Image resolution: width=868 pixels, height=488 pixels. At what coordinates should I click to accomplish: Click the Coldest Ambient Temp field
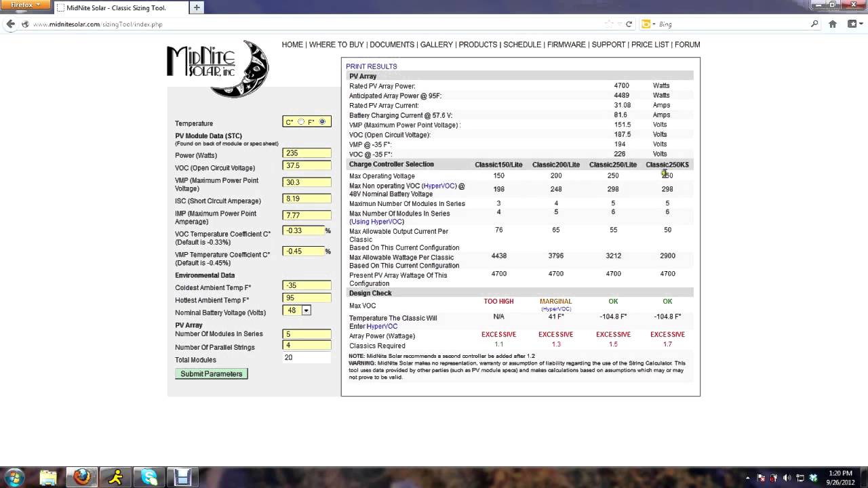pos(307,285)
